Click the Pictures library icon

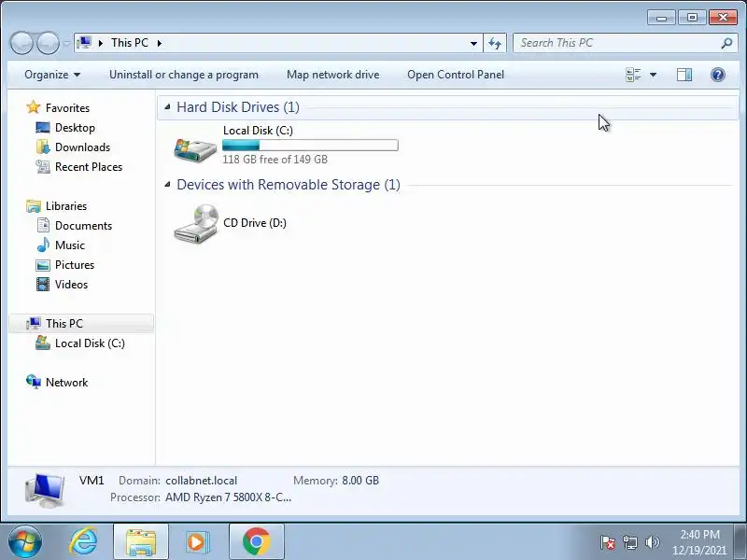[43, 265]
